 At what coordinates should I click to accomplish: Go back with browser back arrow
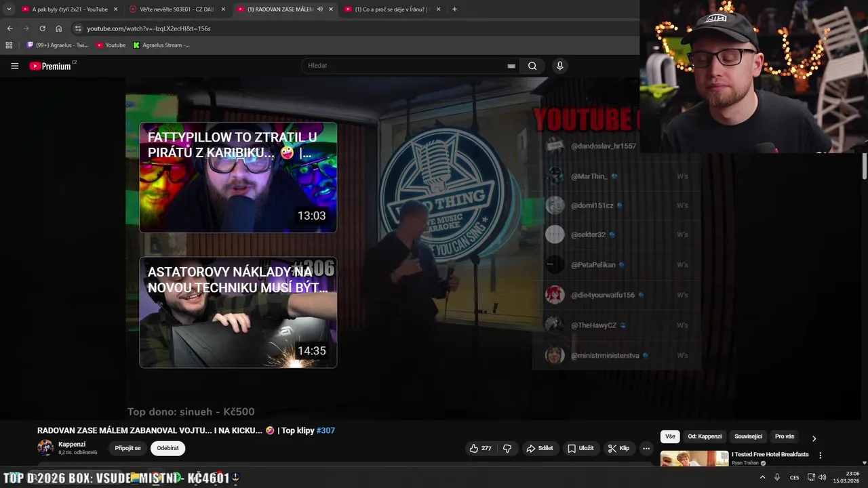(x=9, y=28)
